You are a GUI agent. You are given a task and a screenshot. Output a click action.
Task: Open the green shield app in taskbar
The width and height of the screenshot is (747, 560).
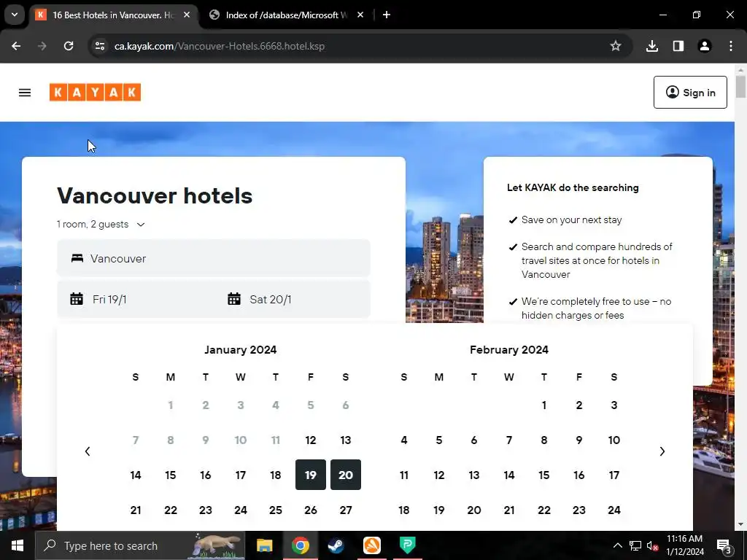[x=407, y=545]
